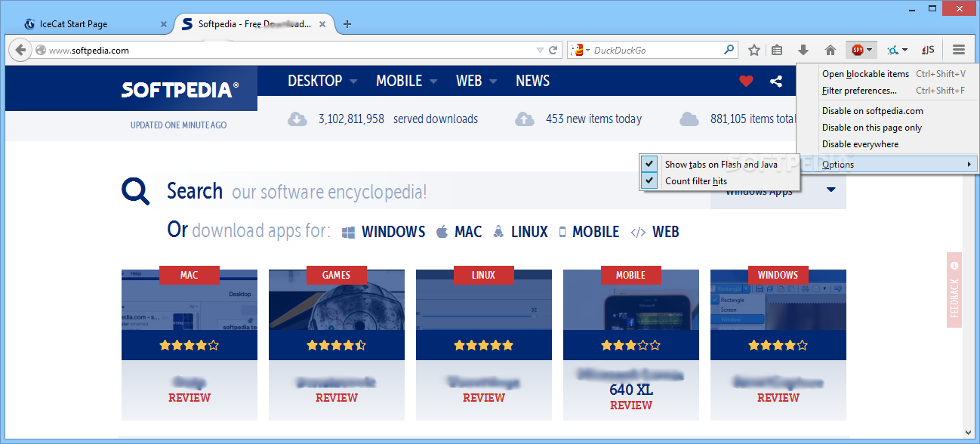Open a new tab with the plus button

click(347, 24)
